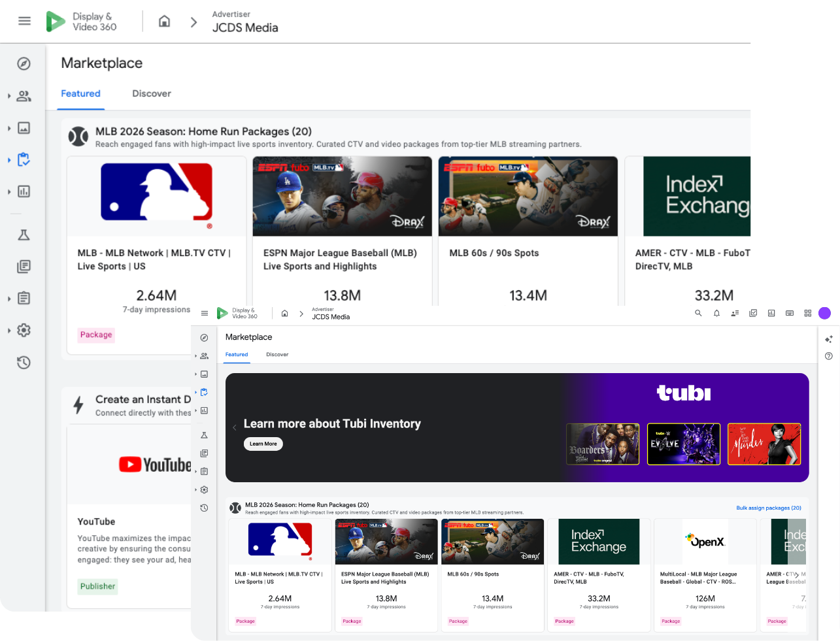Click the stacked-pages library icon in the larger background sidebar

[24, 267]
